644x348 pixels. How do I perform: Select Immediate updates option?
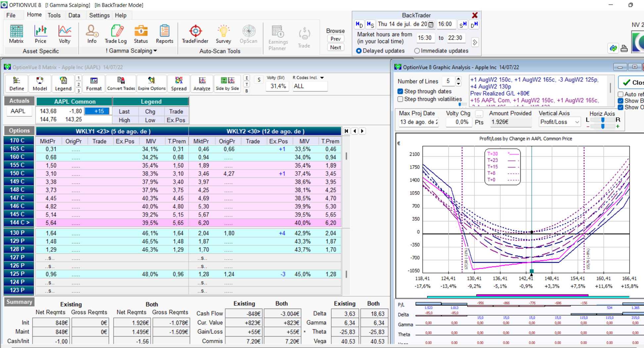point(417,51)
